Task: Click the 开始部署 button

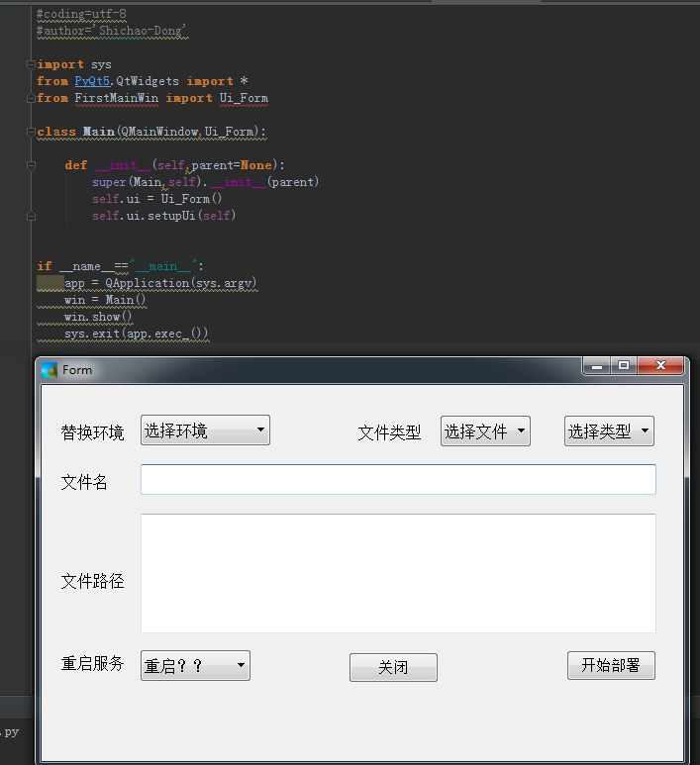Action: click(x=611, y=665)
